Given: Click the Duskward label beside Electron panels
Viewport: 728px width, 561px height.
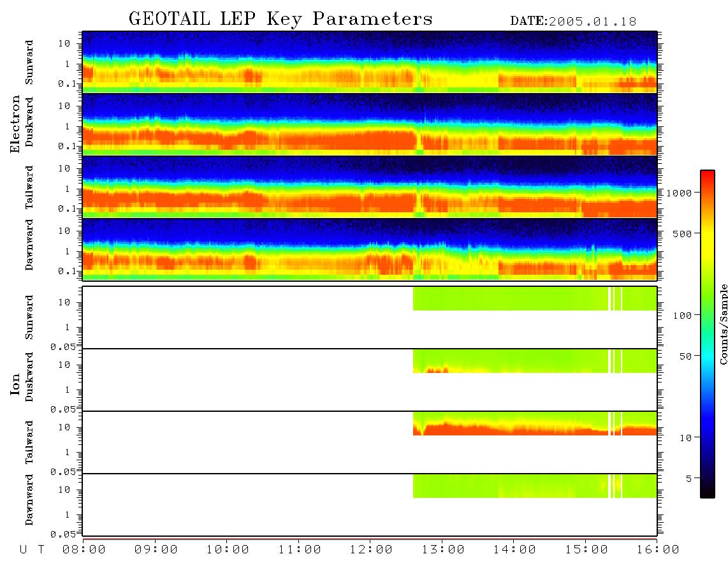Looking at the screenshot, I should (x=29, y=122).
